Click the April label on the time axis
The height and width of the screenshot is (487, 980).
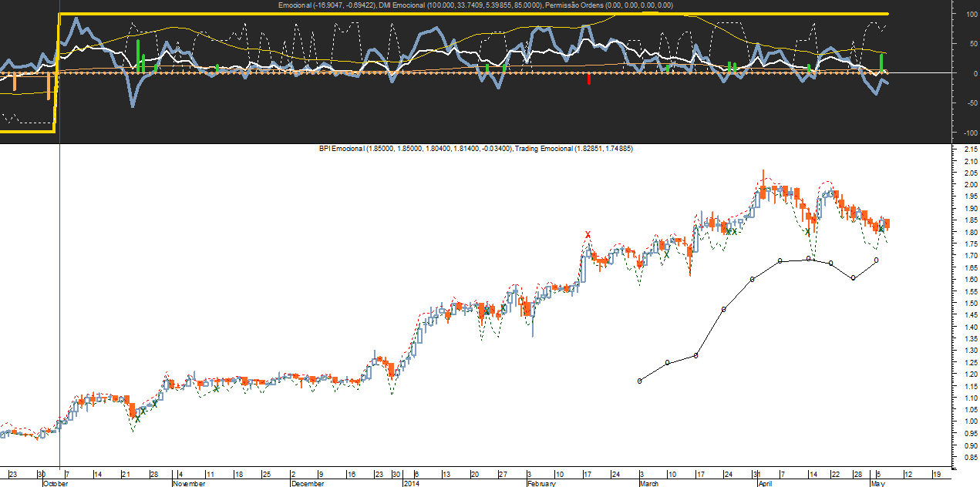tap(764, 484)
